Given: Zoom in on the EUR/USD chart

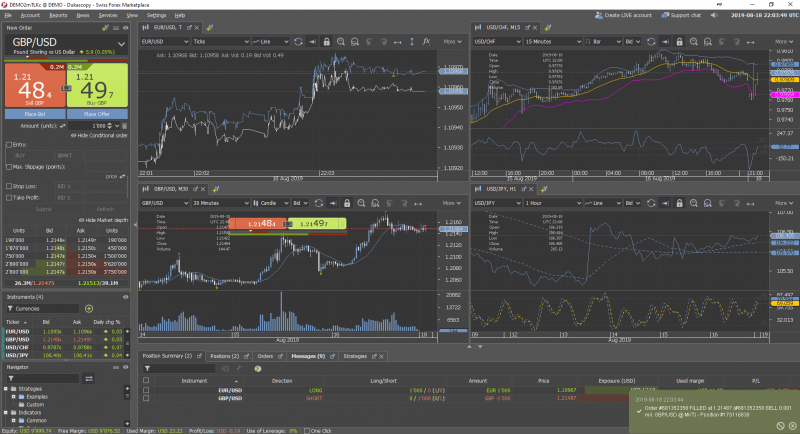Looking at the screenshot, I should point(341,42).
